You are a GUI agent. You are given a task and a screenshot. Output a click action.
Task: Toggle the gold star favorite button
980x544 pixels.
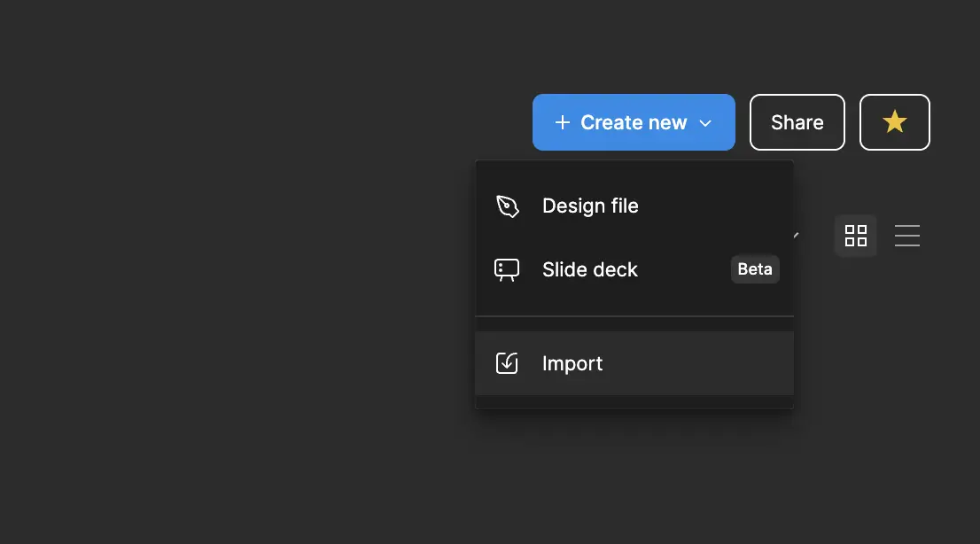[x=894, y=122]
